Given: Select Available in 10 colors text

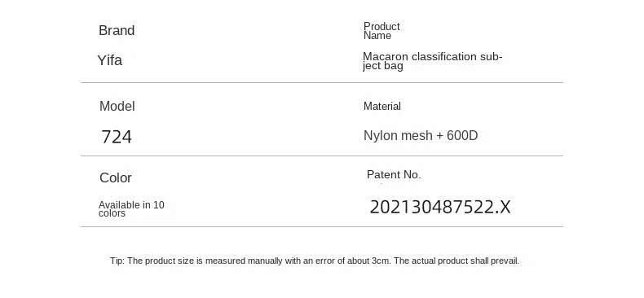Looking at the screenshot, I should point(131,209).
